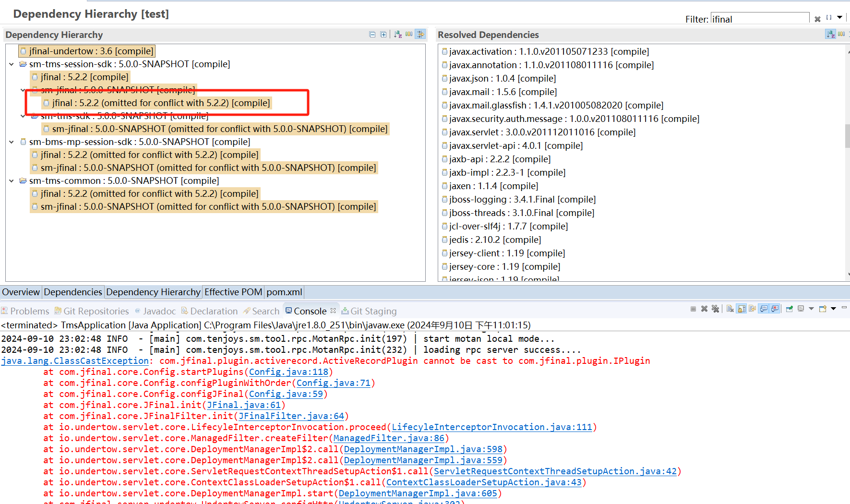
Task: Collapse the sm-tms-common tree node
Action: click(x=12, y=181)
